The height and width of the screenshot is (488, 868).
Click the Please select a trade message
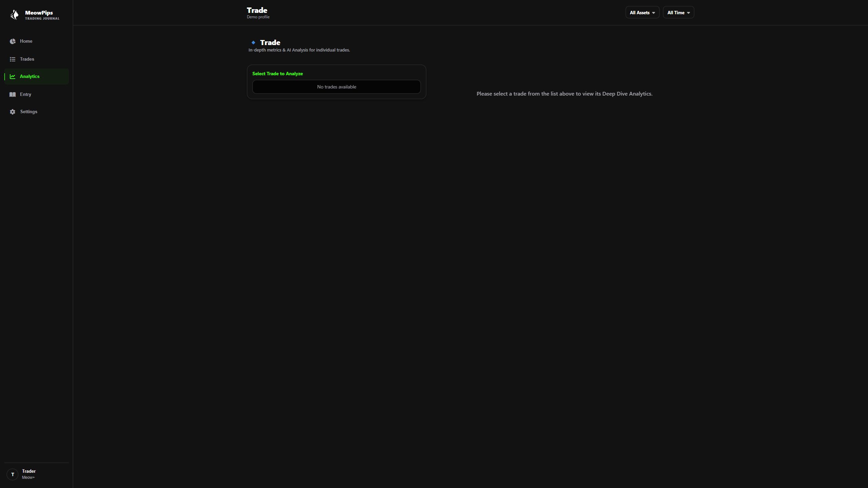[x=564, y=94]
